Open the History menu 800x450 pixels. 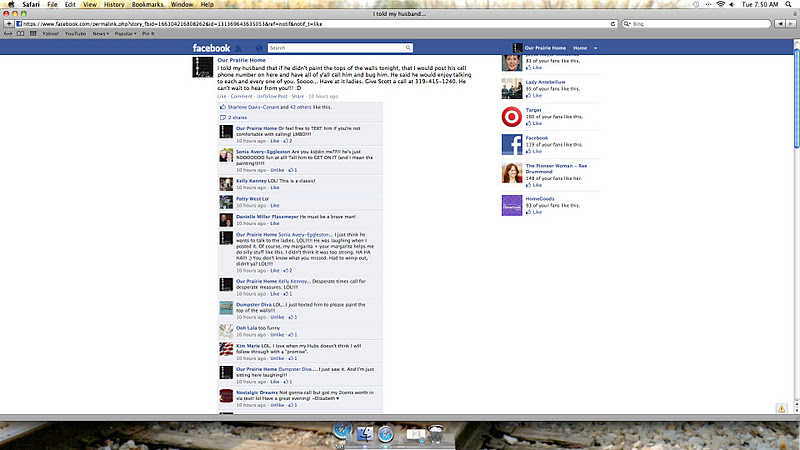[x=114, y=4]
